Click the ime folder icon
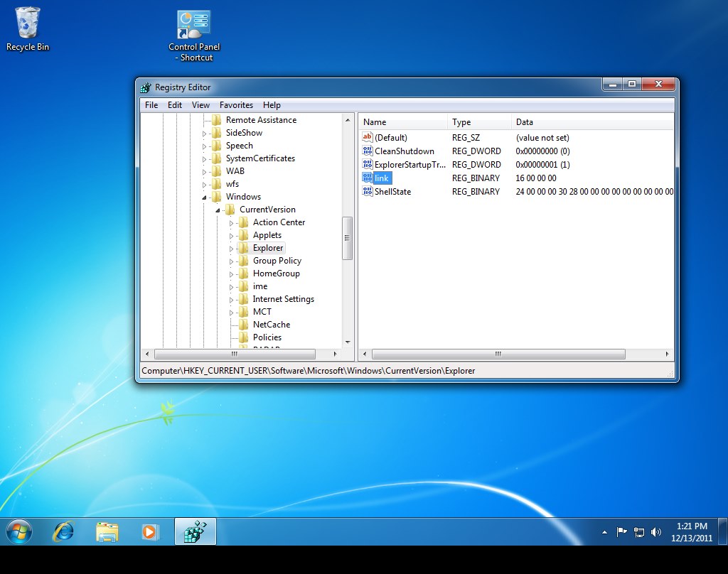 (x=243, y=286)
